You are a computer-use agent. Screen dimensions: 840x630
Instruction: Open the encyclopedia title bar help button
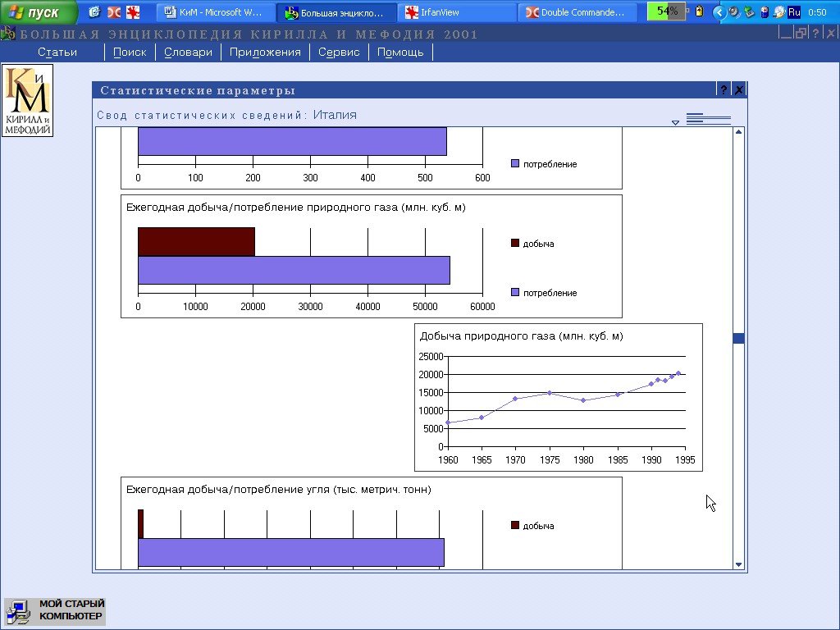(815, 34)
